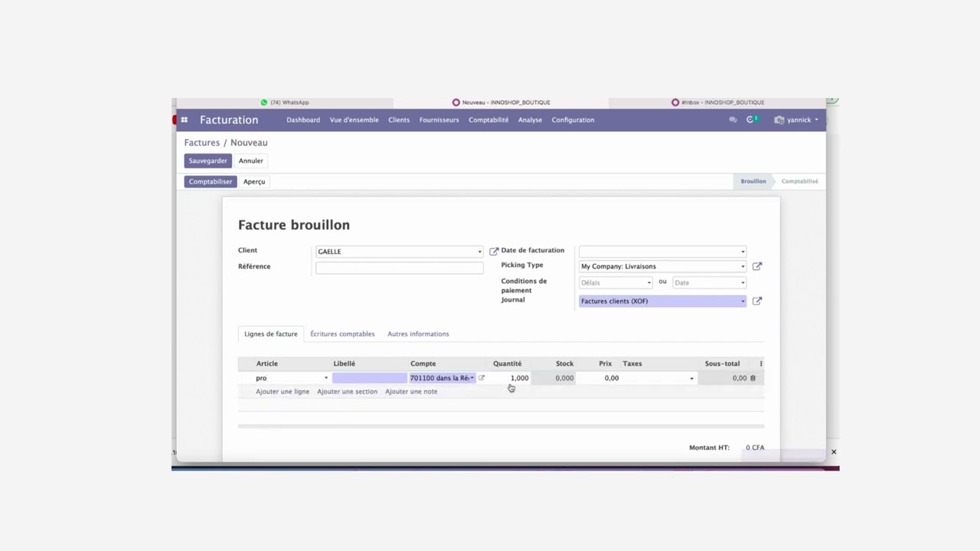
Task: Switch to Autres informations tab
Action: tap(418, 334)
